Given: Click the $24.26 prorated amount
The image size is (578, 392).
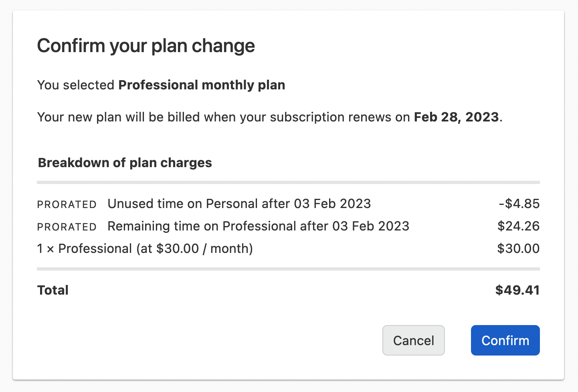Looking at the screenshot, I should coord(518,226).
